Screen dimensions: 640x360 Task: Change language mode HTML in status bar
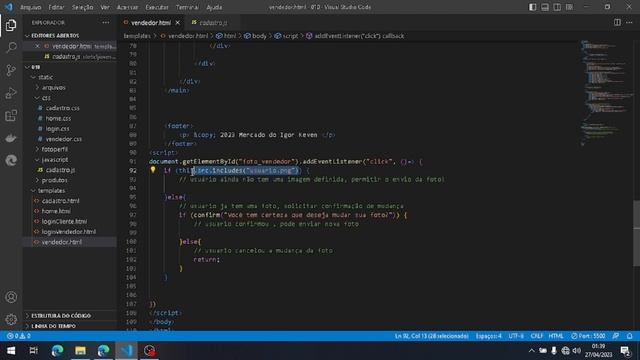pos(556,336)
